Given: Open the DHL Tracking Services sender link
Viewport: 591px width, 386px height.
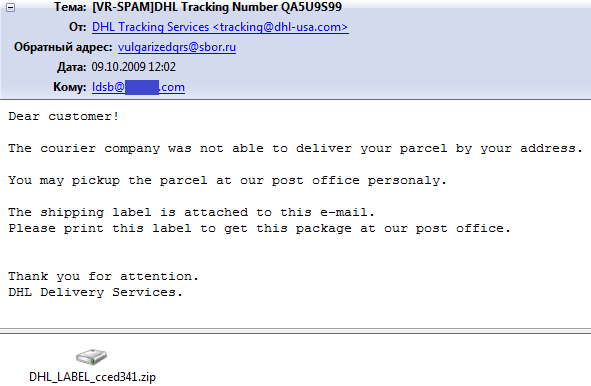Looking at the screenshot, I should click(220, 27).
